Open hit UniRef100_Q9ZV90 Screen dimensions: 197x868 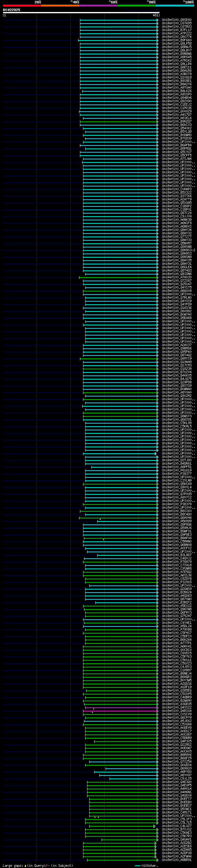pyautogui.click(x=176, y=101)
